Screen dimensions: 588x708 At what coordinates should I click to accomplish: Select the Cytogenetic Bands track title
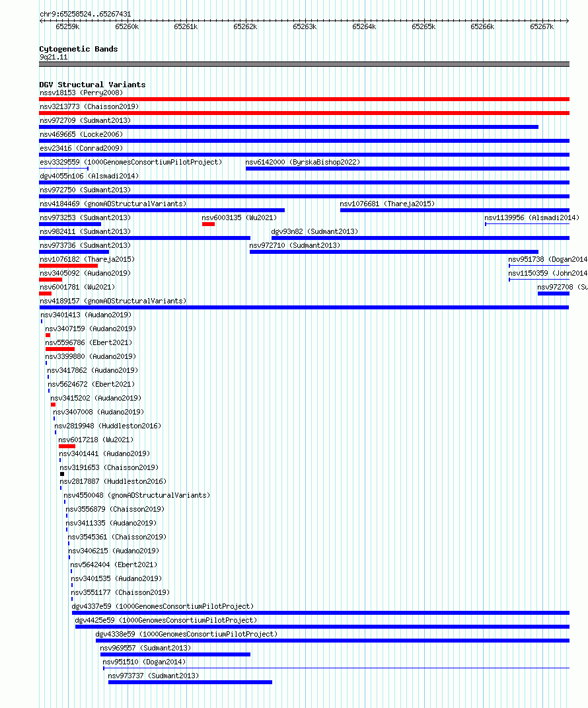pos(79,49)
